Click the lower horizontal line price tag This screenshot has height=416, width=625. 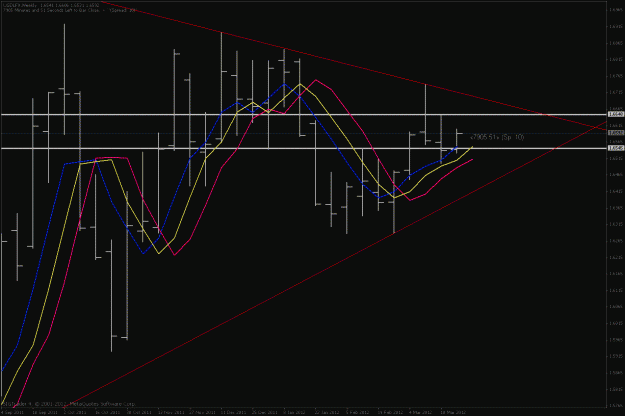point(616,148)
